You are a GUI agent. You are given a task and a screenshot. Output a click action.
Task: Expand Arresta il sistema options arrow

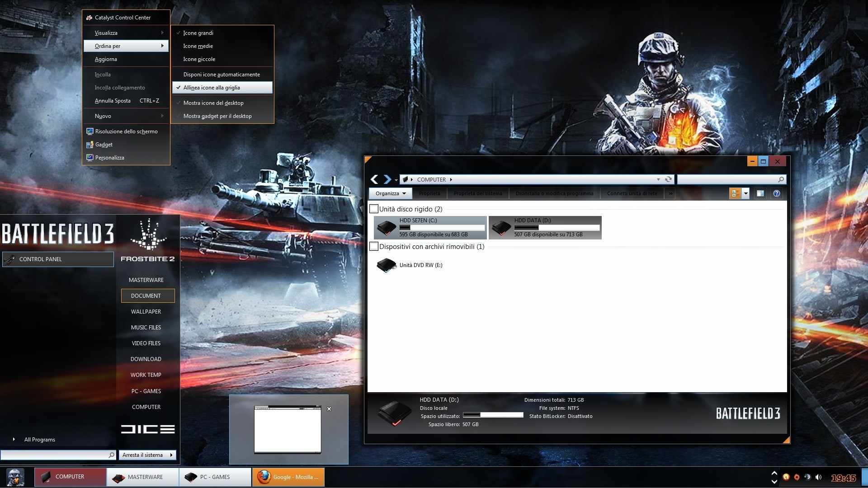pyautogui.click(x=171, y=455)
